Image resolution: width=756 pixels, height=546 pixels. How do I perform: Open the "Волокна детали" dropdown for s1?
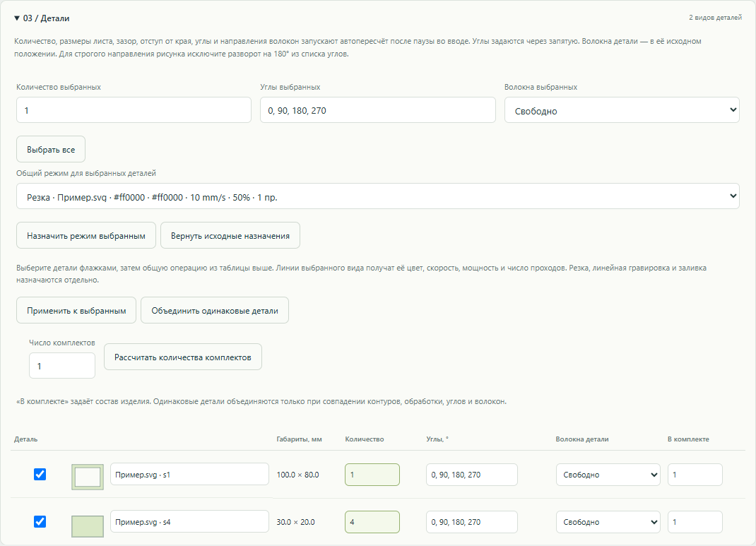pos(608,474)
